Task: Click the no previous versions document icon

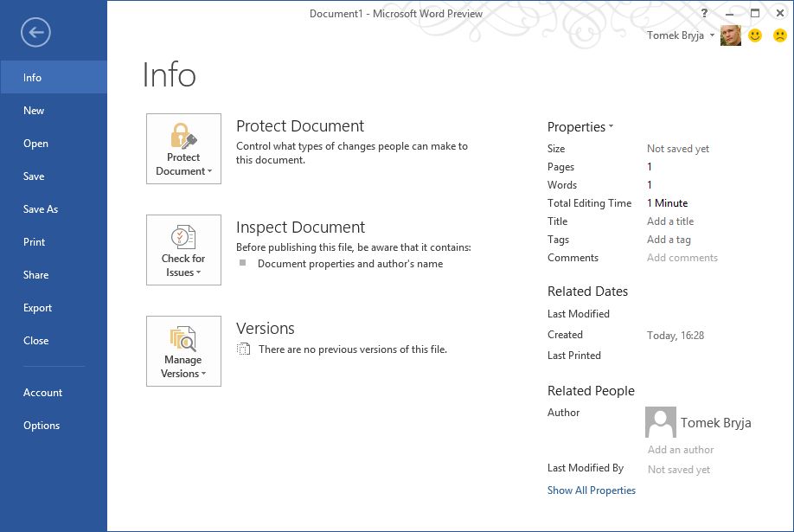Action: tap(244, 349)
